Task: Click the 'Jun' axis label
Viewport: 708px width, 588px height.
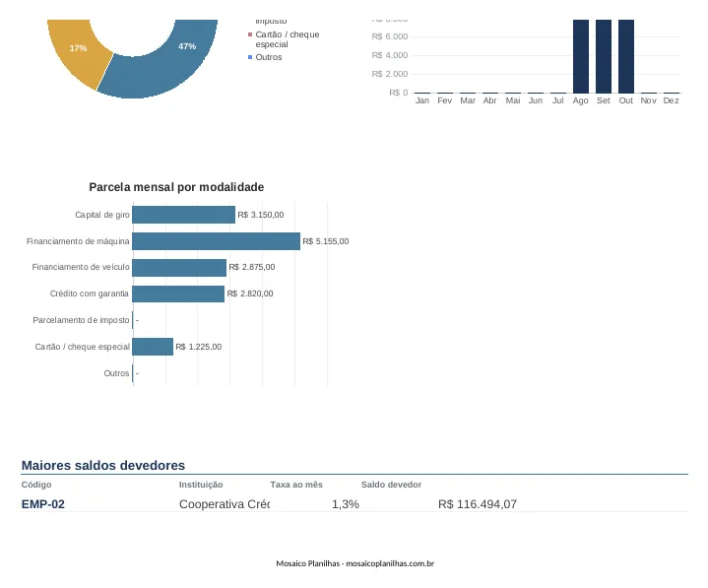Action: click(x=536, y=100)
